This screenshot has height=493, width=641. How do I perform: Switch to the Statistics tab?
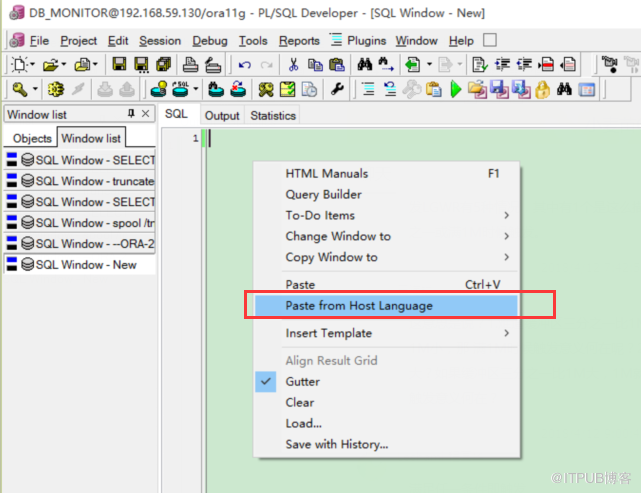coord(273,116)
